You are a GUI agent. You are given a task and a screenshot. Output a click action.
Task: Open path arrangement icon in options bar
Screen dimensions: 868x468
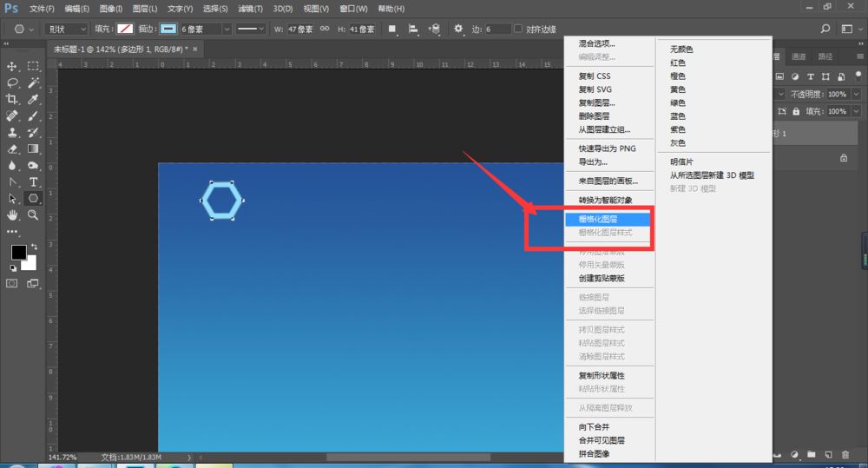(435, 29)
